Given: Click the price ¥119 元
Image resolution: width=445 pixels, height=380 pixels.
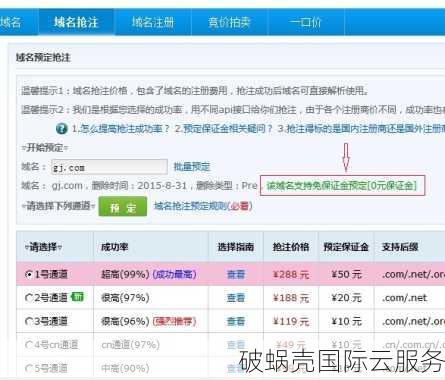Looking at the screenshot, I should (x=291, y=321).
